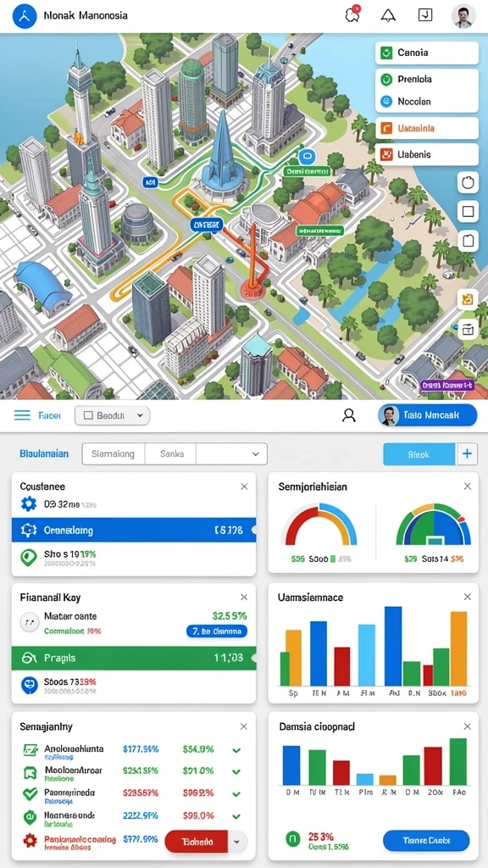
Task: Select the Blaulanaian tab
Action: pyautogui.click(x=44, y=454)
